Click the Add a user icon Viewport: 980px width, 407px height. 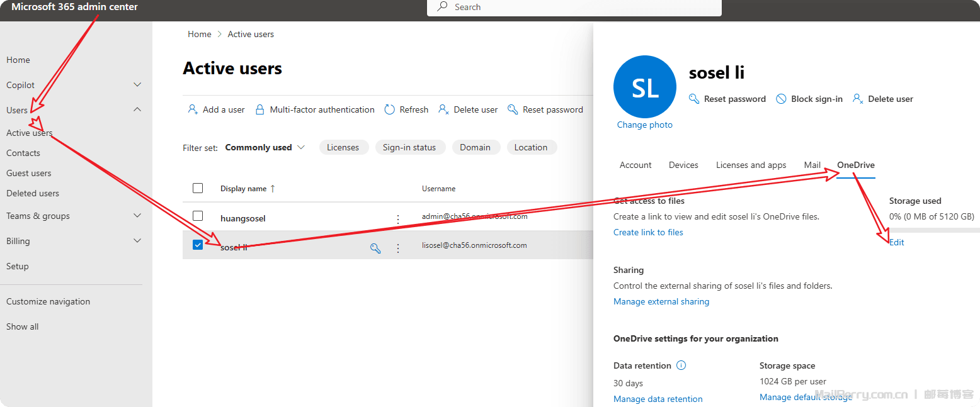point(193,109)
